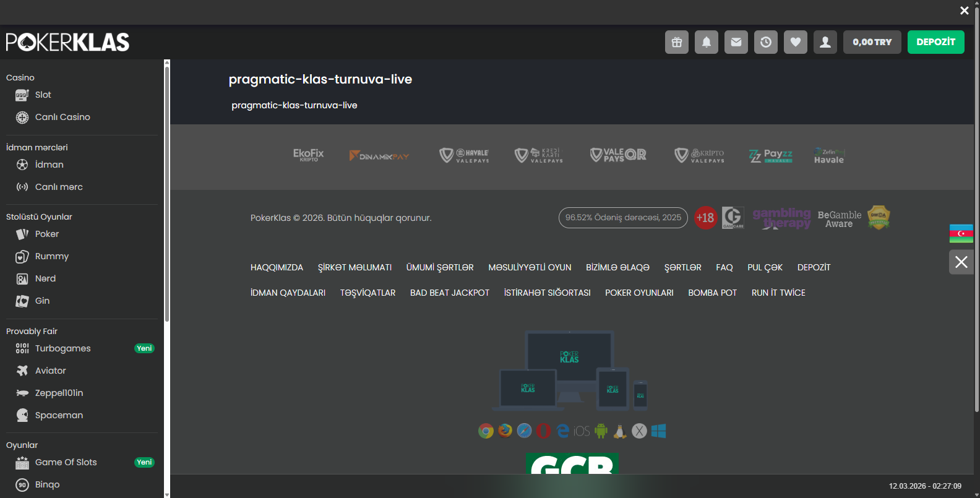The image size is (980, 498).
Task: Click the DinamikPay payment logo
Action: pyautogui.click(x=379, y=155)
